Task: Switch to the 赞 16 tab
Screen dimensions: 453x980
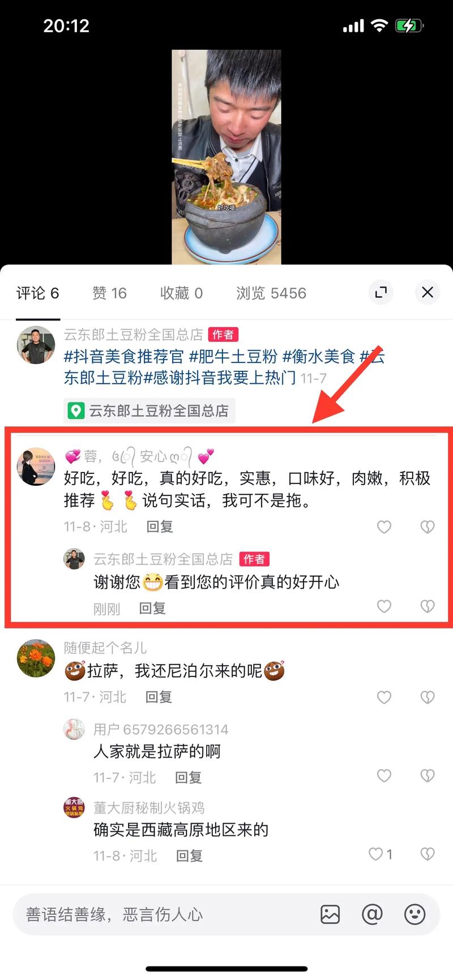Action: coord(109,293)
